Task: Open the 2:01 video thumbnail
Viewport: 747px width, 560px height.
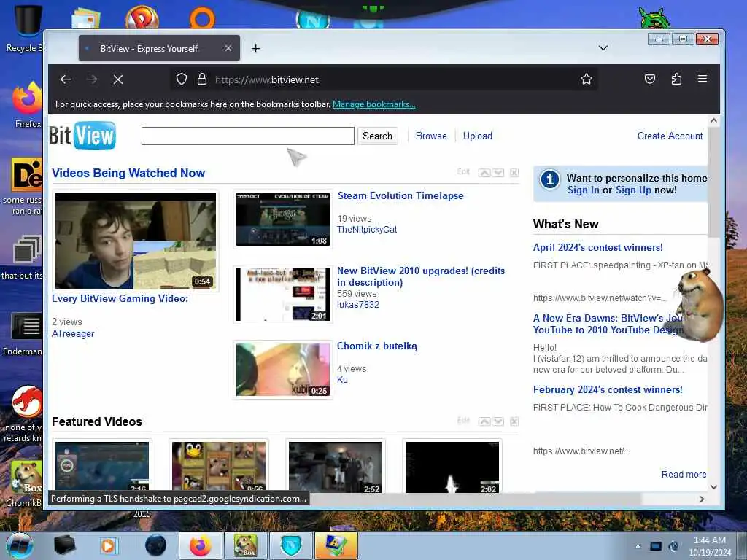Action: pyautogui.click(x=283, y=295)
